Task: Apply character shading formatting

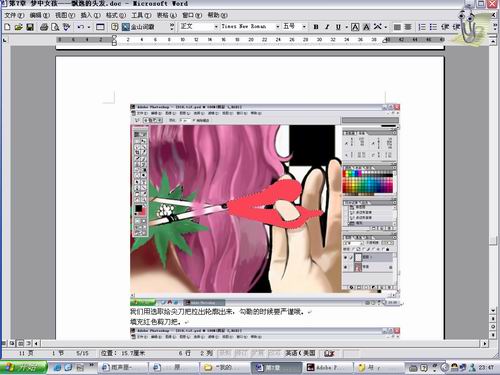Action: pyautogui.click(x=366, y=27)
